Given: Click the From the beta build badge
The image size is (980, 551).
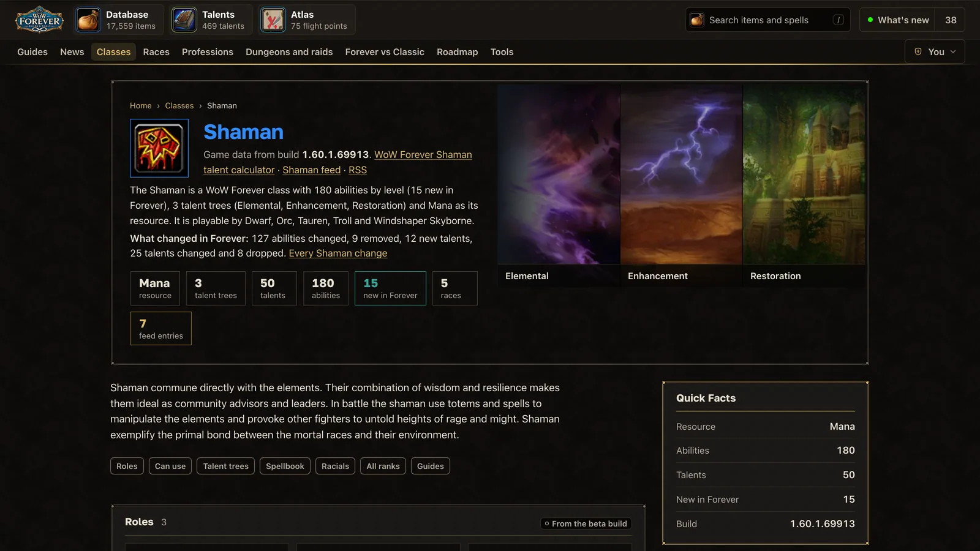Looking at the screenshot, I should (586, 524).
